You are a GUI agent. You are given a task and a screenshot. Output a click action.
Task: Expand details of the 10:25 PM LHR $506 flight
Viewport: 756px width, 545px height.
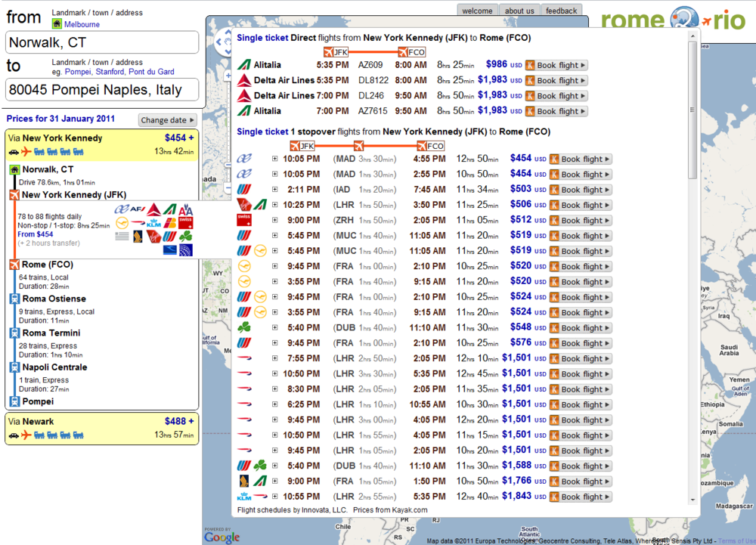274,205
